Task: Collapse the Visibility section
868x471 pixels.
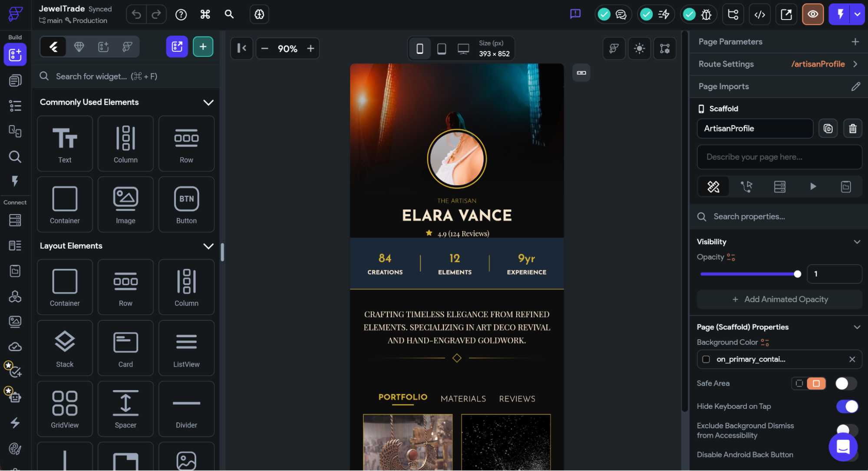Action: [x=857, y=242]
